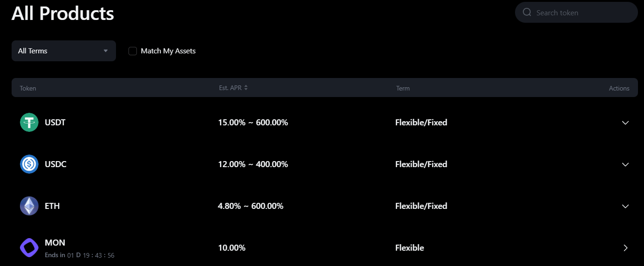This screenshot has height=266, width=644.
Task: Click the Token column header
Action: click(x=28, y=88)
